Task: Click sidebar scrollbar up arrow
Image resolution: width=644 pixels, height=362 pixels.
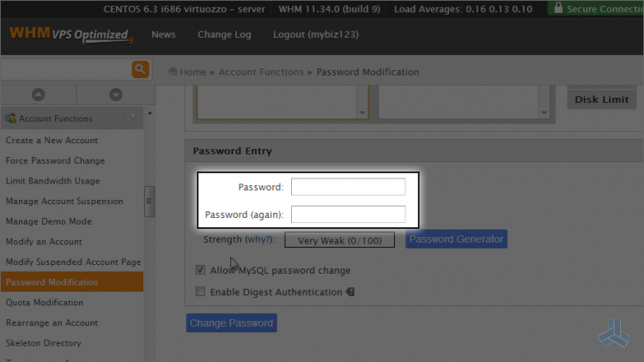Action: tap(150, 113)
